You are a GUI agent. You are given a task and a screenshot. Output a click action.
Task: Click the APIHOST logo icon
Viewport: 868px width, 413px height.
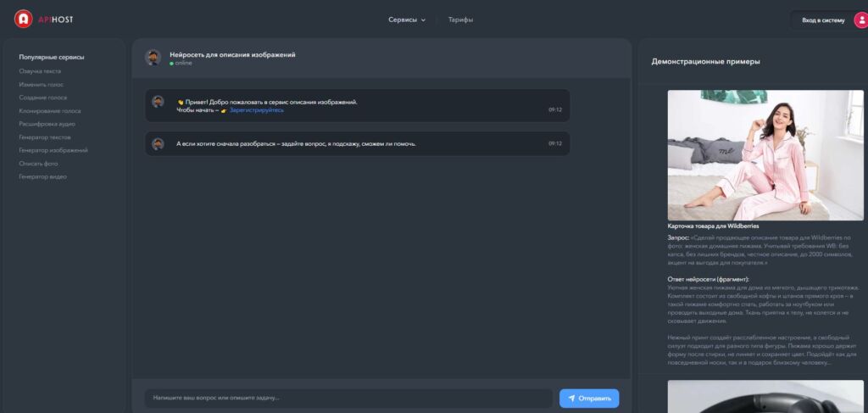(x=23, y=20)
